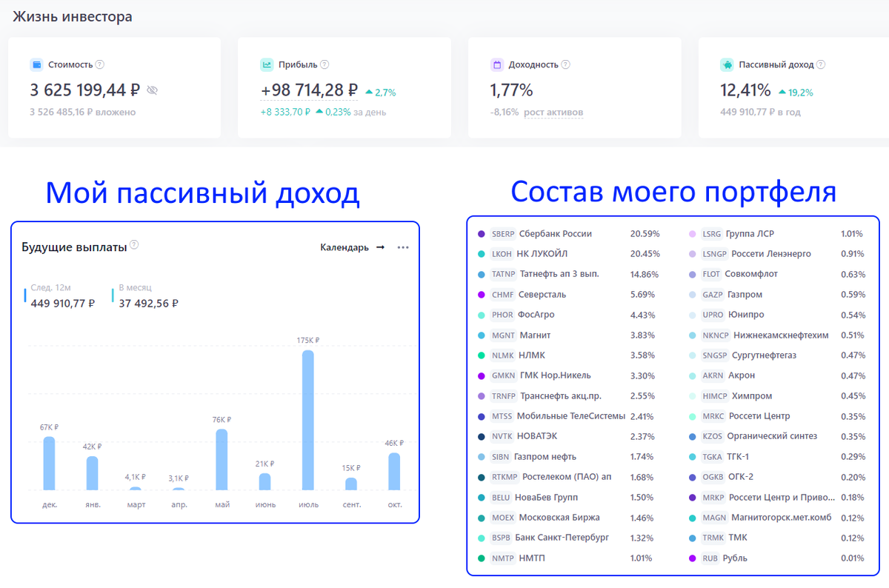The image size is (889, 588).
Task: Click the piggy bank icon by Пассивный доход
Action: pyautogui.click(x=727, y=64)
